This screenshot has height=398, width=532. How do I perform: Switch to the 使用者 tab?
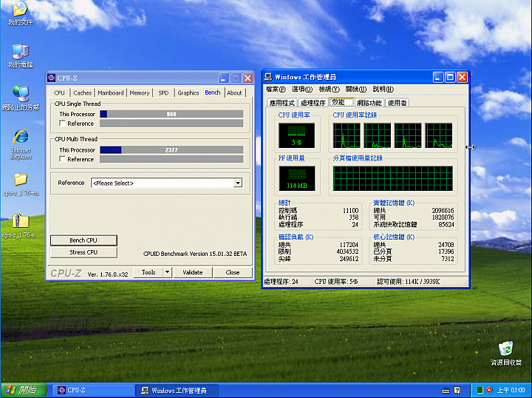pyautogui.click(x=397, y=103)
